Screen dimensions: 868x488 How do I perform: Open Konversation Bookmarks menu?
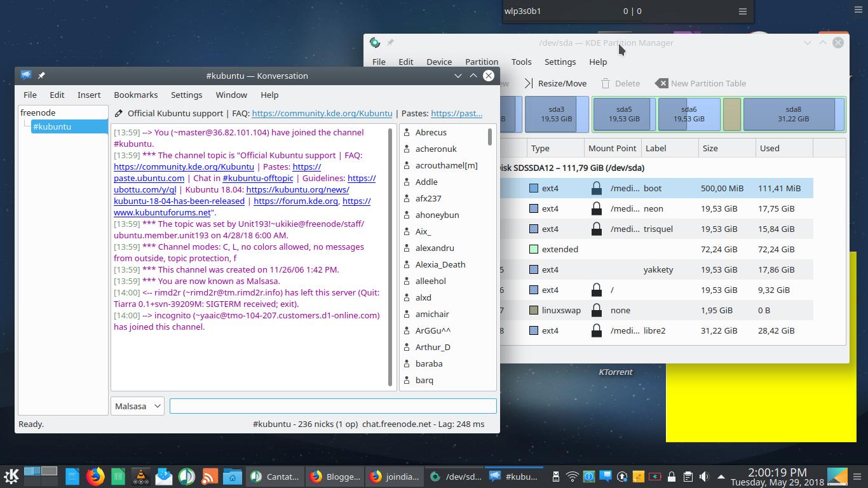136,95
